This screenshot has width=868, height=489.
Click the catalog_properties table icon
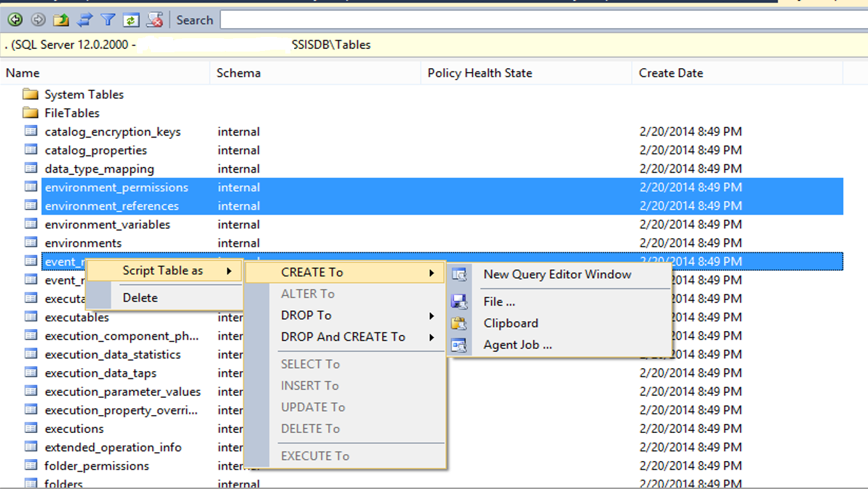[31, 150]
